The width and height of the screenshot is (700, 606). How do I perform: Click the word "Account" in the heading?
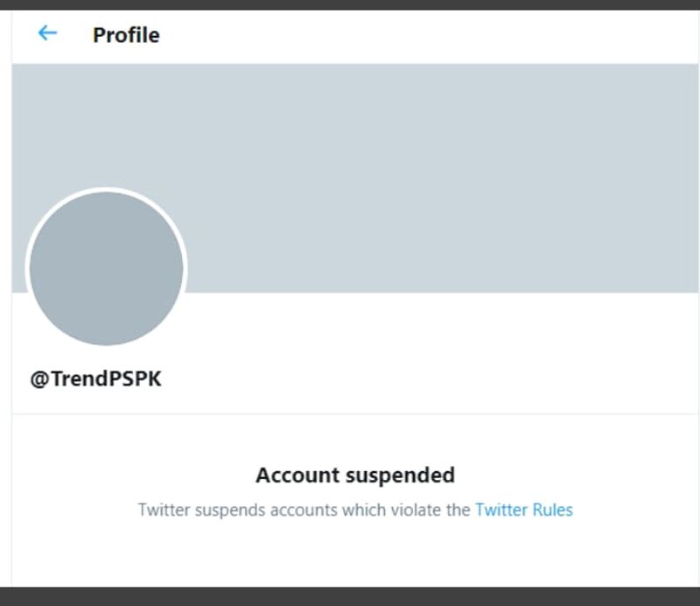click(297, 476)
